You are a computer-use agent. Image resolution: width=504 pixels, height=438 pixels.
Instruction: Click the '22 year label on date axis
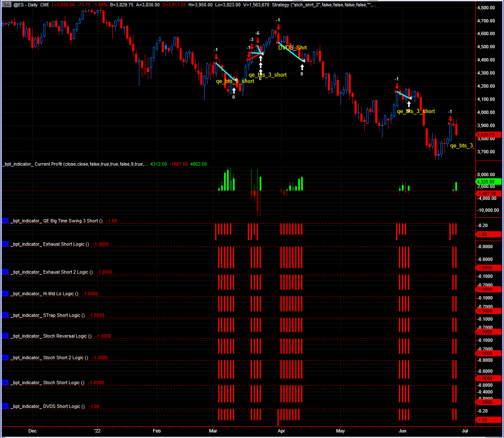click(x=97, y=431)
